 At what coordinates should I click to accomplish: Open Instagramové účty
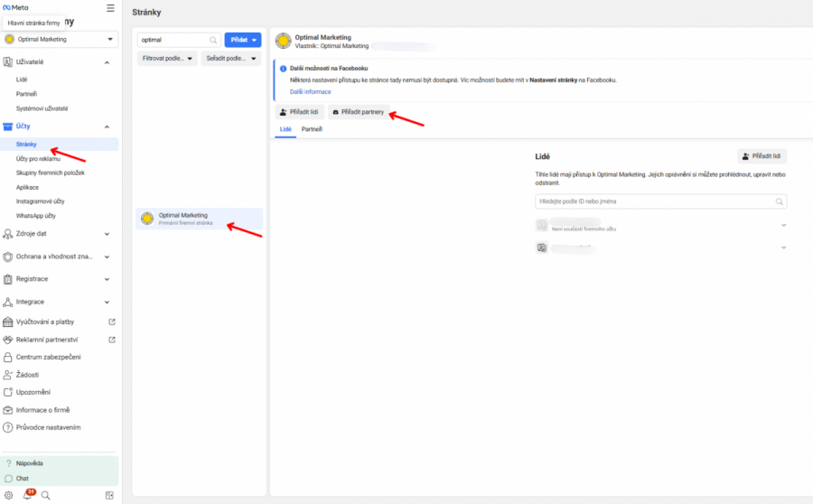pos(41,201)
